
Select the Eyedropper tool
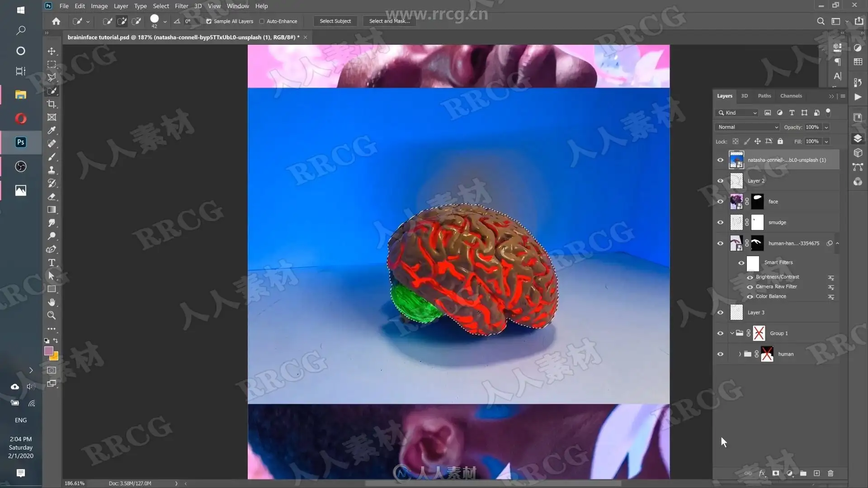[52, 131]
